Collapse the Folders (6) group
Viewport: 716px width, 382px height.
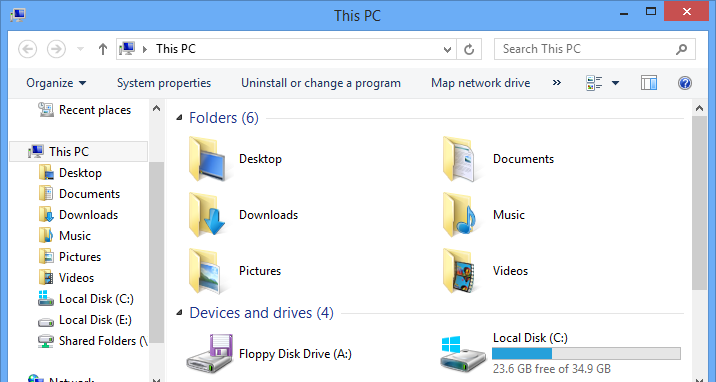click(179, 118)
